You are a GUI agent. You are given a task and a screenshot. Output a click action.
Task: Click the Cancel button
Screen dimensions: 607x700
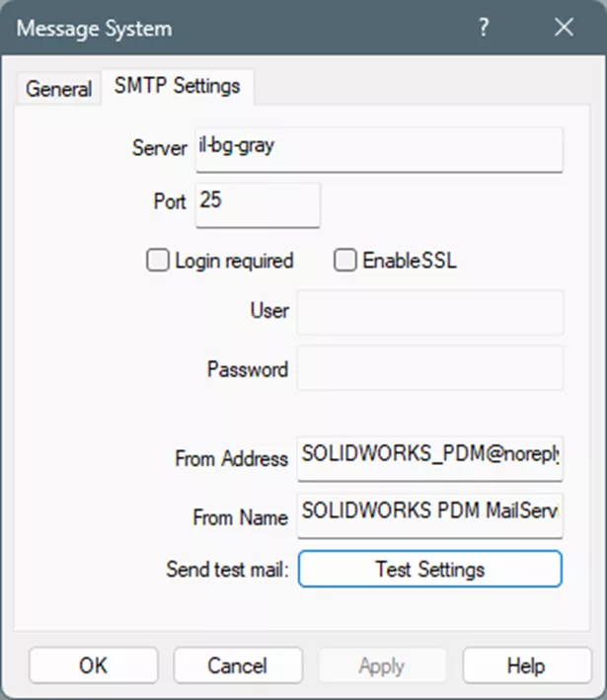pos(238,665)
